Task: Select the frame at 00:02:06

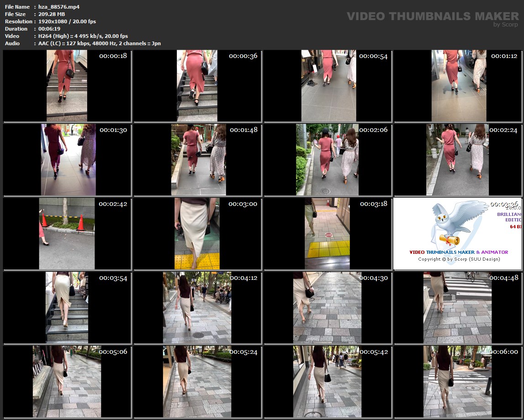Action: tap(328, 160)
